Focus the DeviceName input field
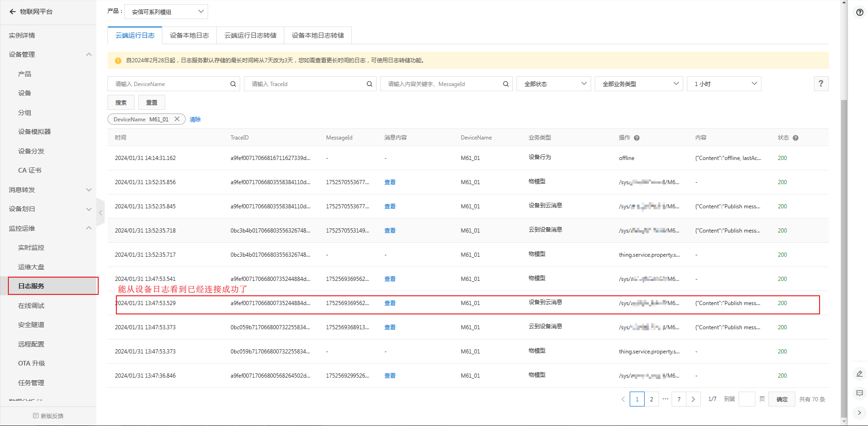The width and height of the screenshot is (868, 426). click(174, 84)
